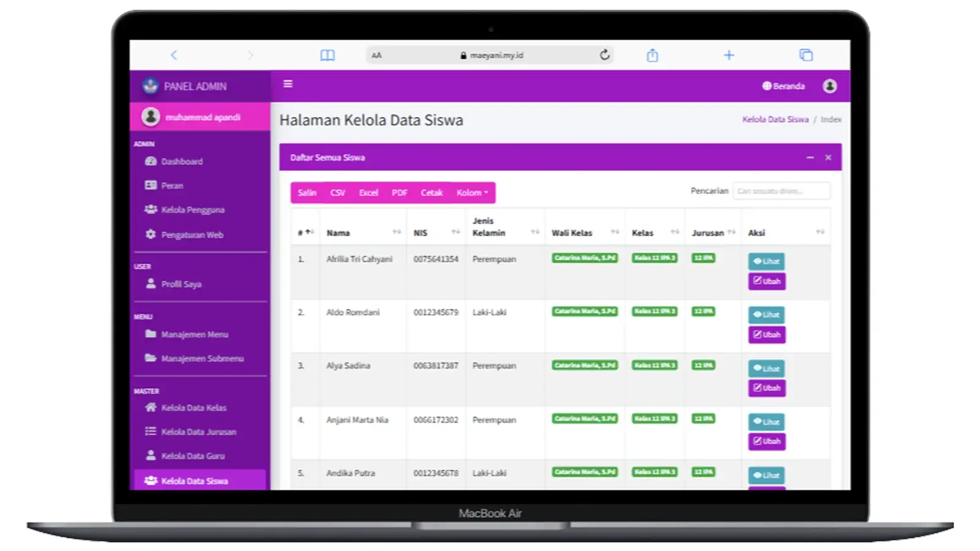Open the browser bookmarks book icon
Viewport: 980px width, 551px height.
pos(328,56)
